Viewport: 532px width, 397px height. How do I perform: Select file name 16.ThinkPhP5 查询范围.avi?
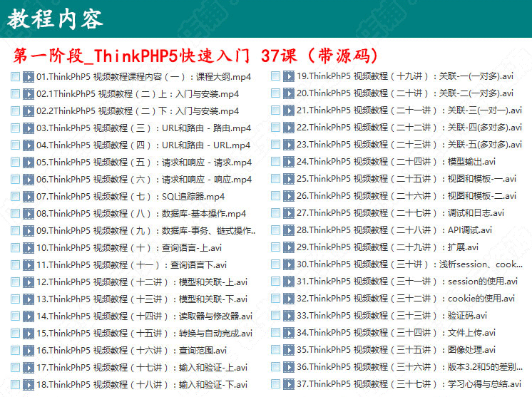coord(131,351)
